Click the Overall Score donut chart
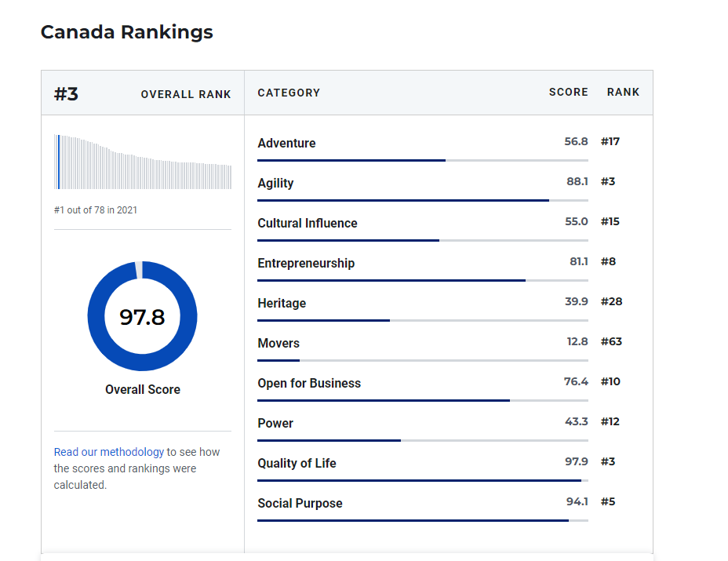 pyautogui.click(x=142, y=315)
